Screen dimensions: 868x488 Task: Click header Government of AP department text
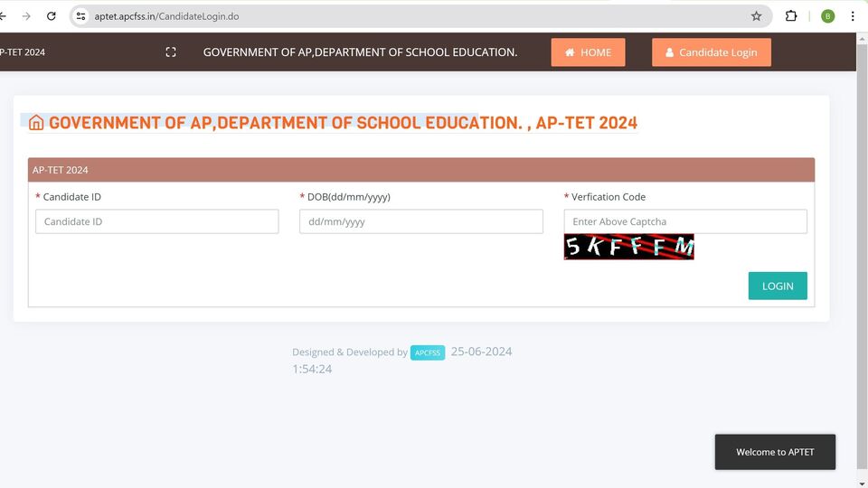[360, 52]
